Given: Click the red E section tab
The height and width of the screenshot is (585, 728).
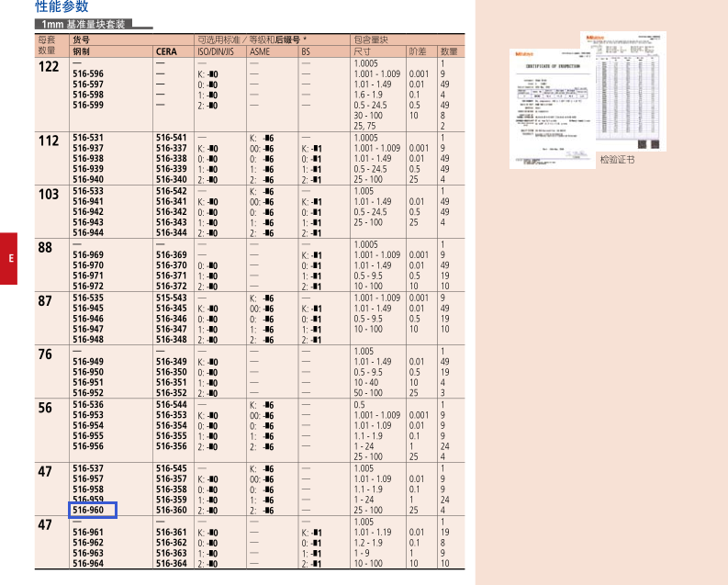Looking at the screenshot, I should [8, 259].
